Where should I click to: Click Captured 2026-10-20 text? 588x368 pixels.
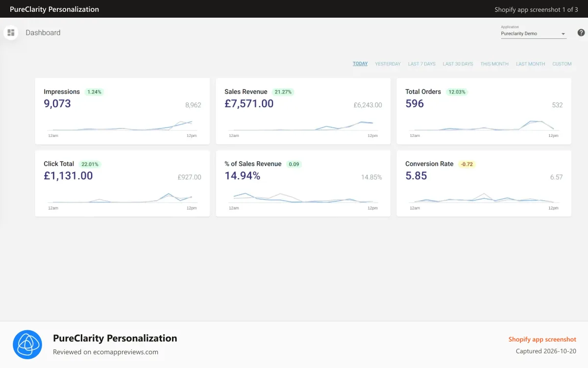[x=546, y=351]
